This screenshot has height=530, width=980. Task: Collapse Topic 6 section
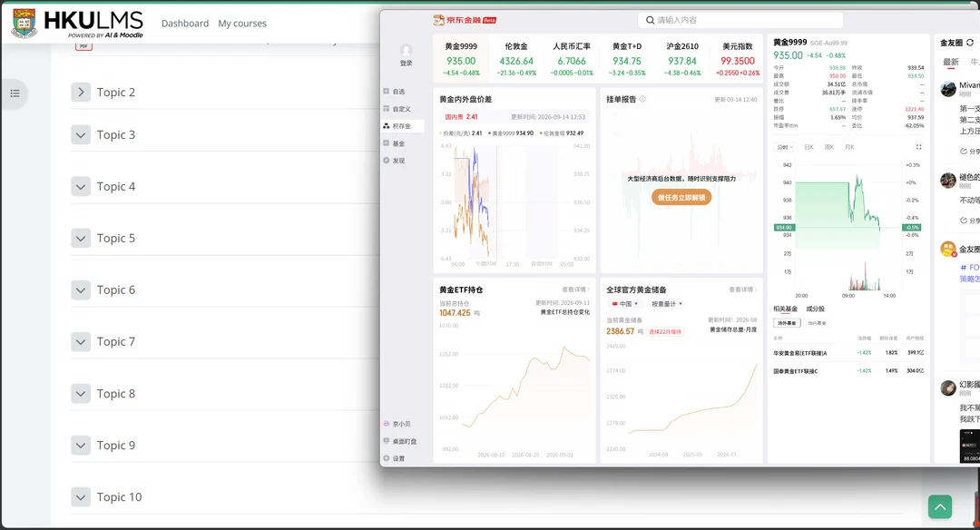point(81,290)
